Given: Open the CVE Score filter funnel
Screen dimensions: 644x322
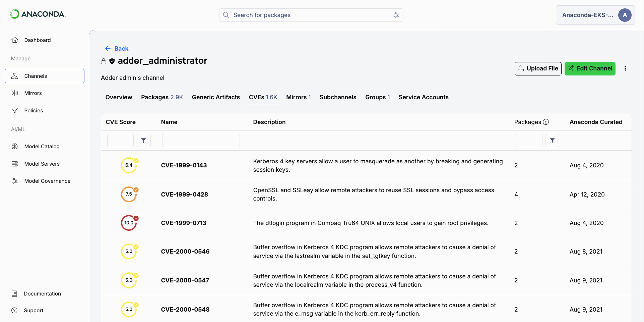Looking at the screenshot, I should (x=143, y=140).
